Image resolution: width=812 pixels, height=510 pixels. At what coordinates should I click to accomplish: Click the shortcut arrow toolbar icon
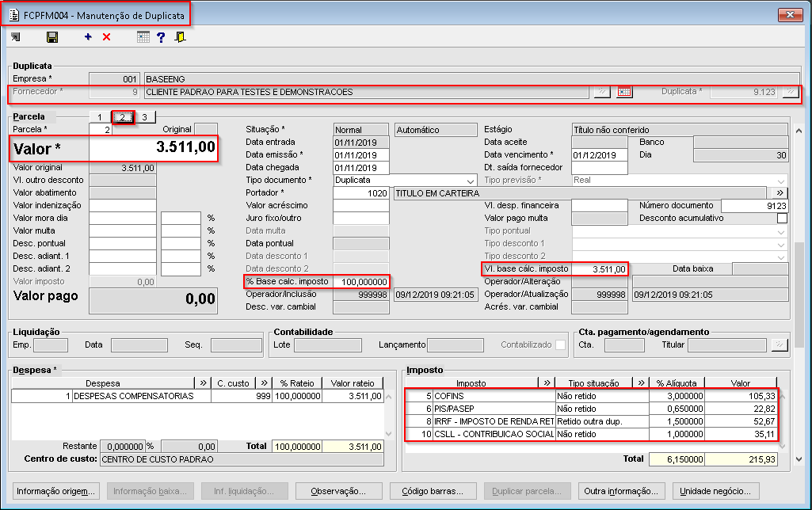click(x=16, y=36)
